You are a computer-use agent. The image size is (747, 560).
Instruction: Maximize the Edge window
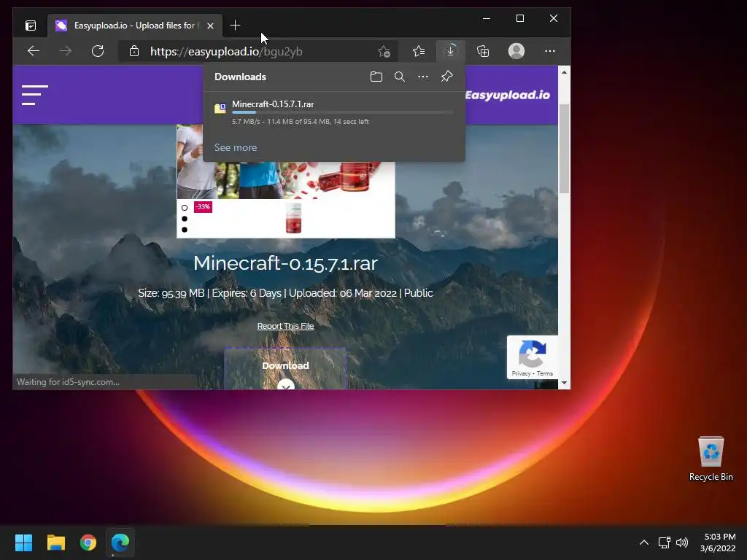[x=519, y=18]
